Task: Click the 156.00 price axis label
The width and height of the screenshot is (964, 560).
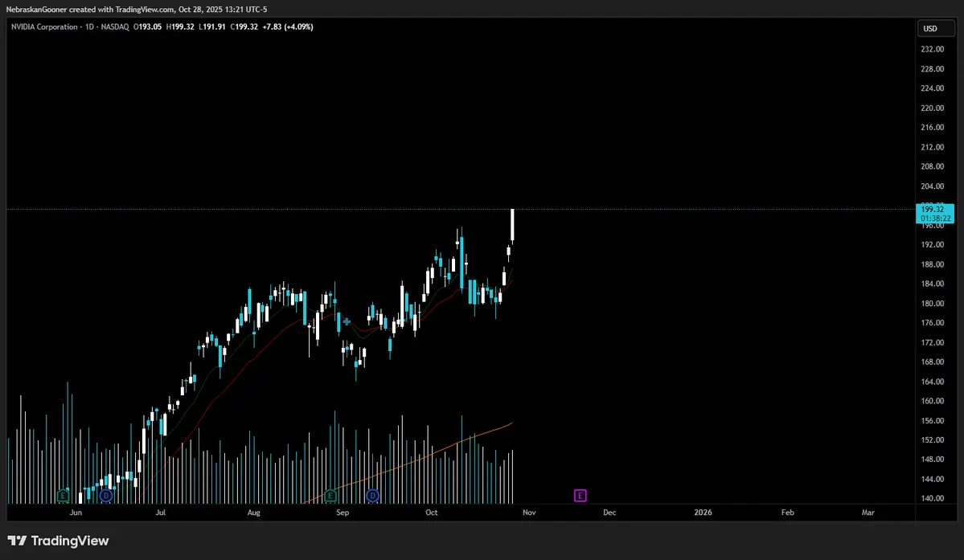Action: (x=932, y=421)
